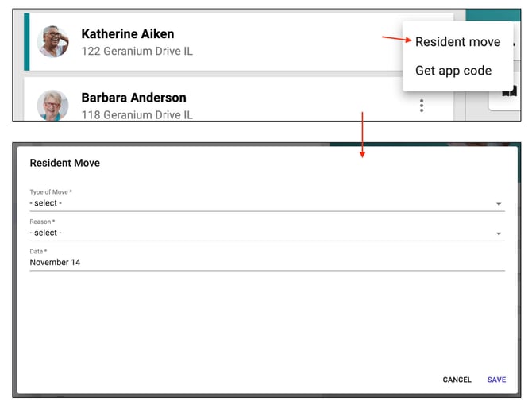
Task: Click the Type of Move dropdown arrow
Action: point(499,204)
